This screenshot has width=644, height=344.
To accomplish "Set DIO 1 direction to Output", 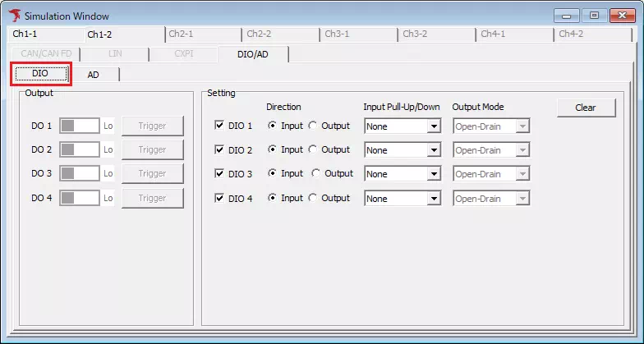I will 313,126.
